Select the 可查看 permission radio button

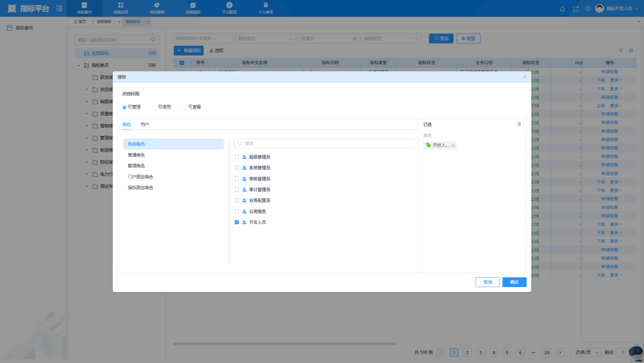[185, 107]
